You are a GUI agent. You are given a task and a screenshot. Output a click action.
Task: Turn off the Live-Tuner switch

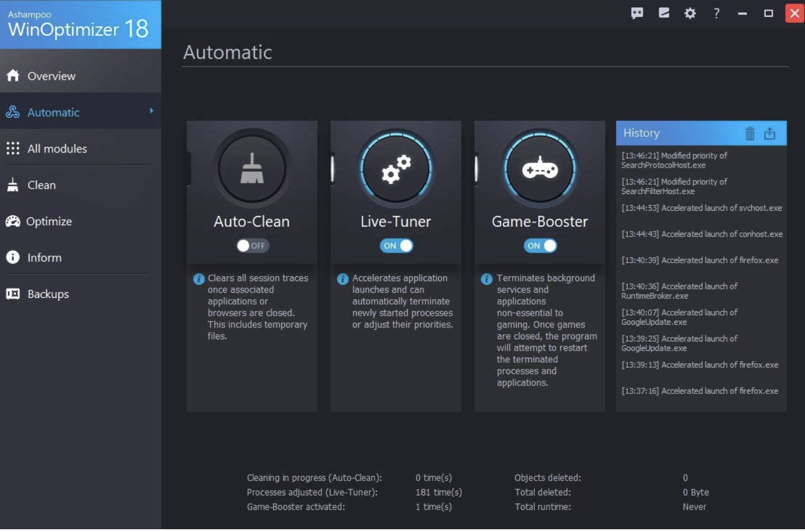(396, 245)
